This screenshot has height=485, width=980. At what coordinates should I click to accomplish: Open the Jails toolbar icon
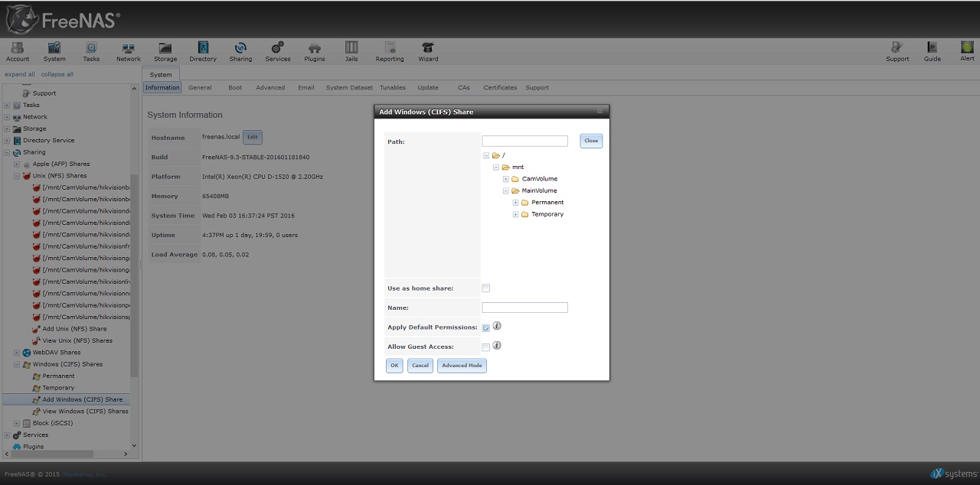351,51
